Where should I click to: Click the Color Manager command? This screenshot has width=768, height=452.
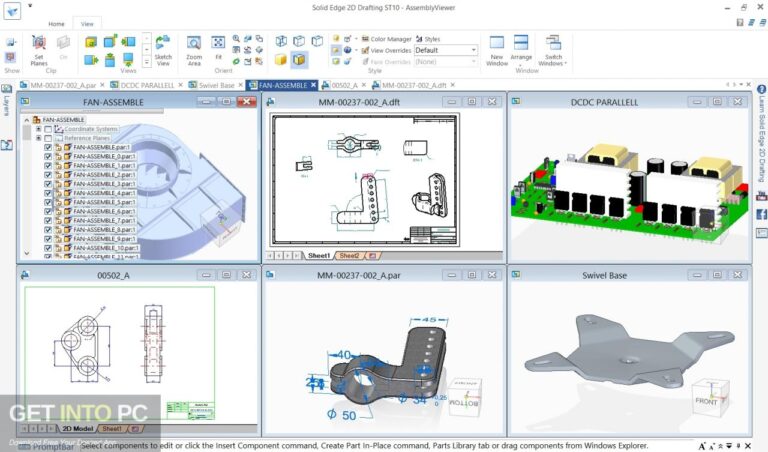[386, 39]
